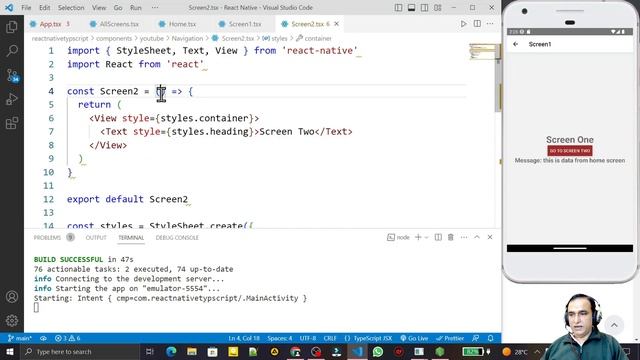Viewport: 640px width, 360px height.
Task: Switch to Screen1.tsx tab
Action: point(240,24)
